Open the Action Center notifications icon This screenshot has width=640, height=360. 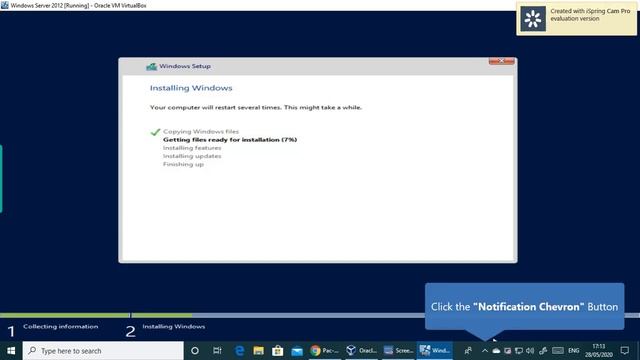pyautogui.click(x=624, y=351)
